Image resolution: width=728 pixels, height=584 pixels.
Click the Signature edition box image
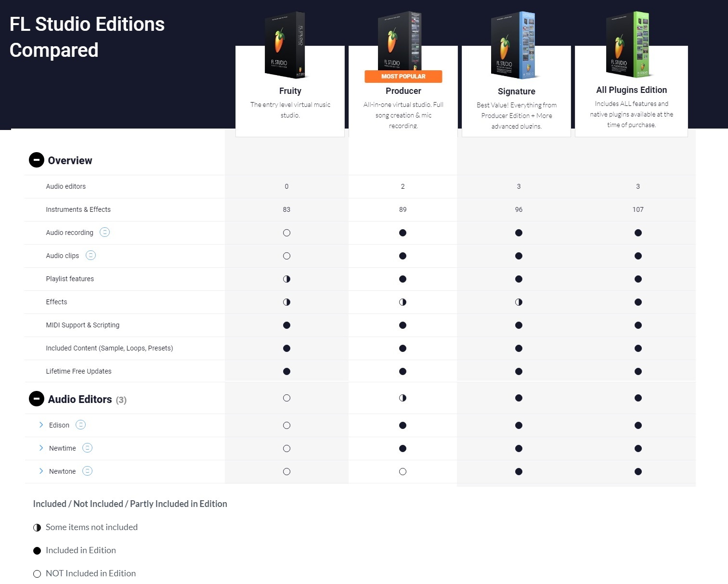pos(513,45)
